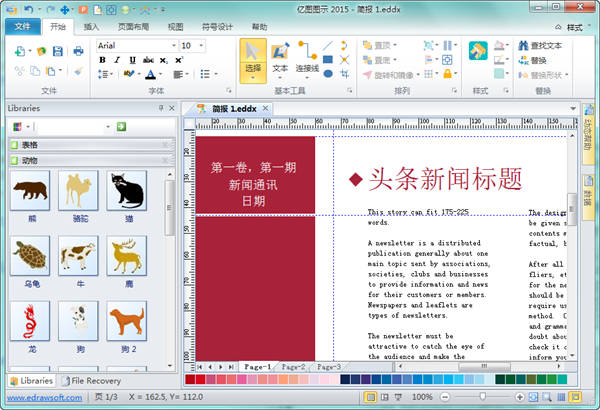
Task: Select the camel (骆驼) animal shape
Action: tap(78, 191)
